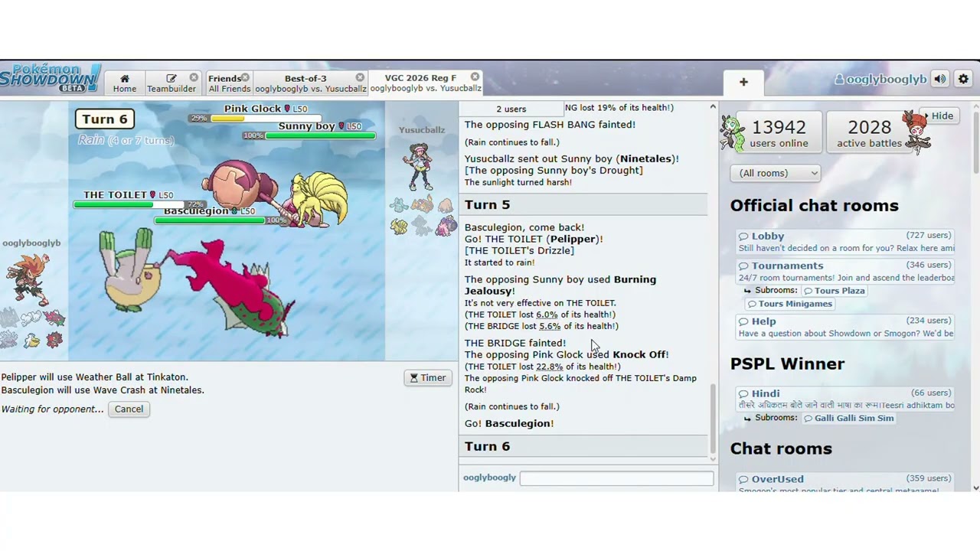Click the Timer button

[428, 377]
